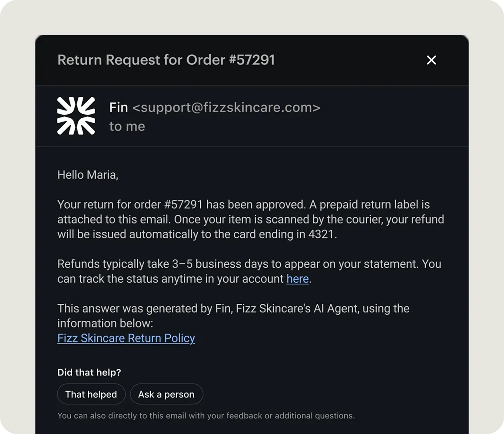Click 'information below:' above the policy link
Image resolution: width=504 pixels, height=434 pixels.
click(x=106, y=323)
